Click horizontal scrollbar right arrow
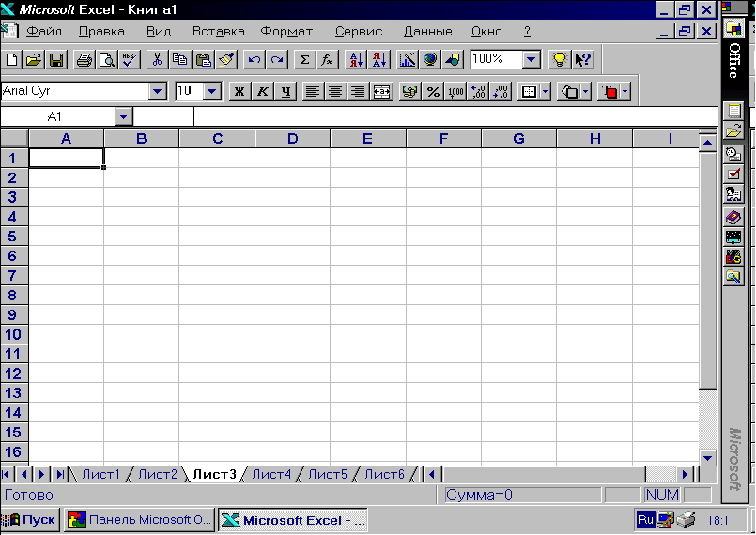The width and height of the screenshot is (756, 535). coord(685,475)
